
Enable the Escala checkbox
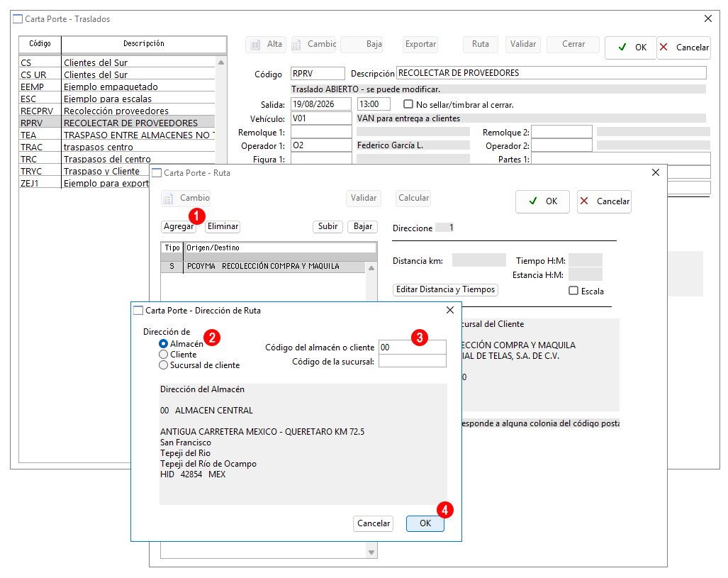[x=574, y=291]
